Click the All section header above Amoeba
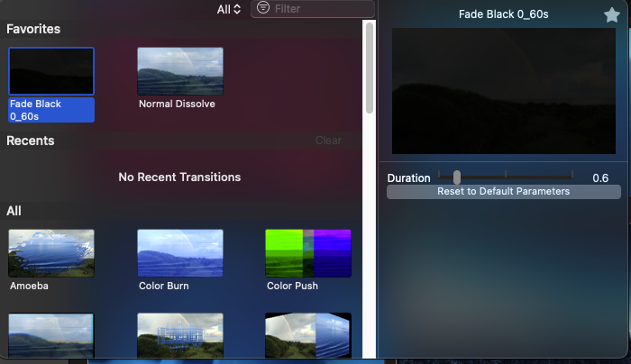Image resolution: width=631 pixels, height=364 pixels. pos(14,211)
